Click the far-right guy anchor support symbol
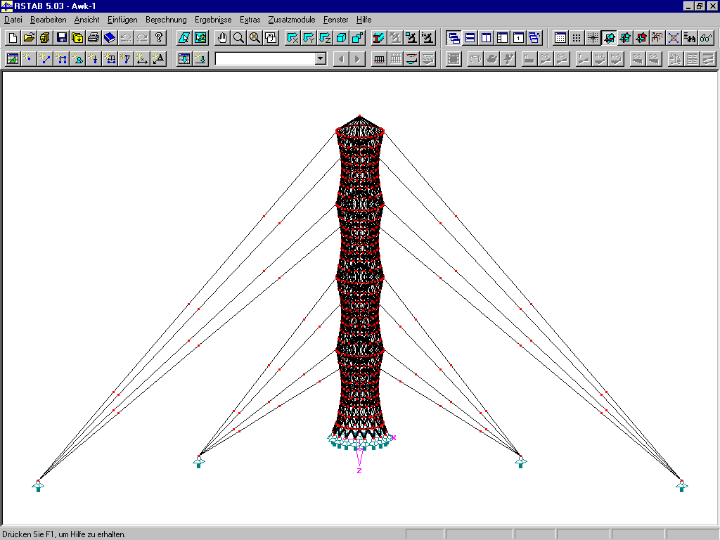 pos(682,485)
